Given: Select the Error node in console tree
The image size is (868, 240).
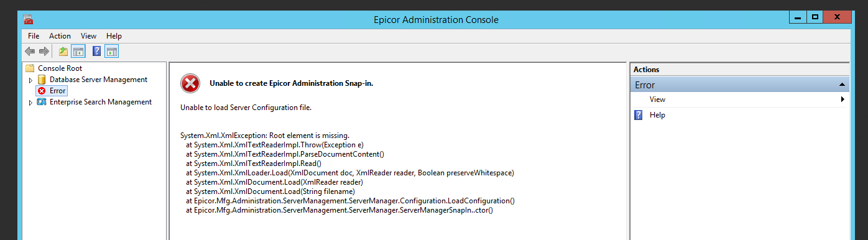Looking at the screenshot, I should (58, 91).
